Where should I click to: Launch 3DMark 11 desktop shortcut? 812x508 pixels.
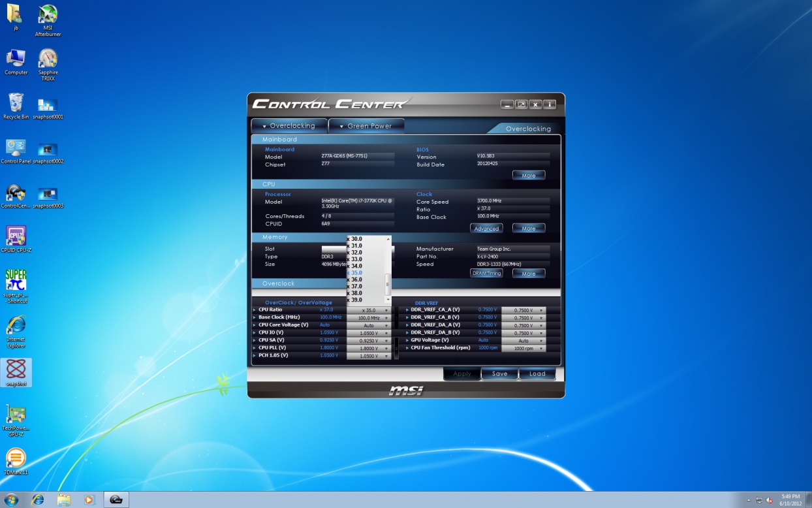pyautogui.click(x=16, y=458)
